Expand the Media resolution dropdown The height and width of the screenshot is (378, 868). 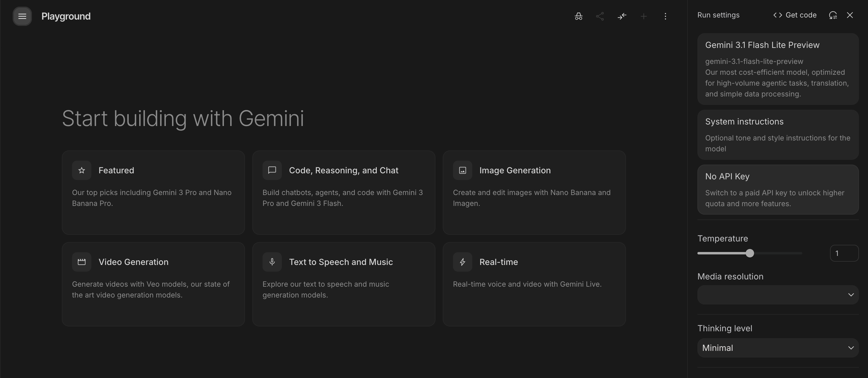pos(778,295)
